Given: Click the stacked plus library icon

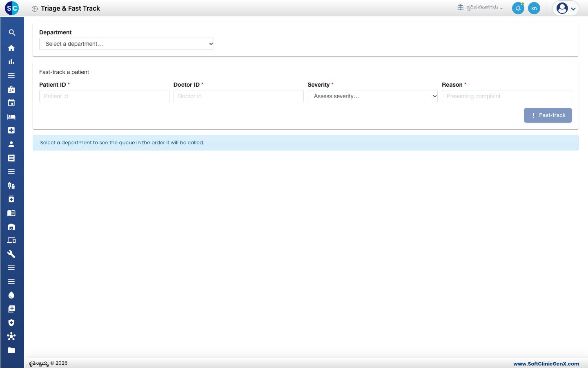Looking at the screenshot, I should click(11, 309).
